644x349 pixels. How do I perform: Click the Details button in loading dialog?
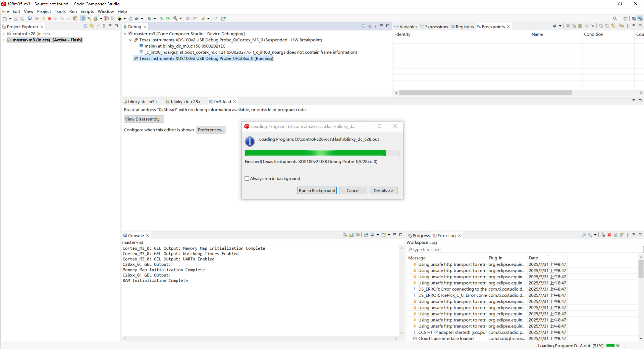click(x=383, y=191)
